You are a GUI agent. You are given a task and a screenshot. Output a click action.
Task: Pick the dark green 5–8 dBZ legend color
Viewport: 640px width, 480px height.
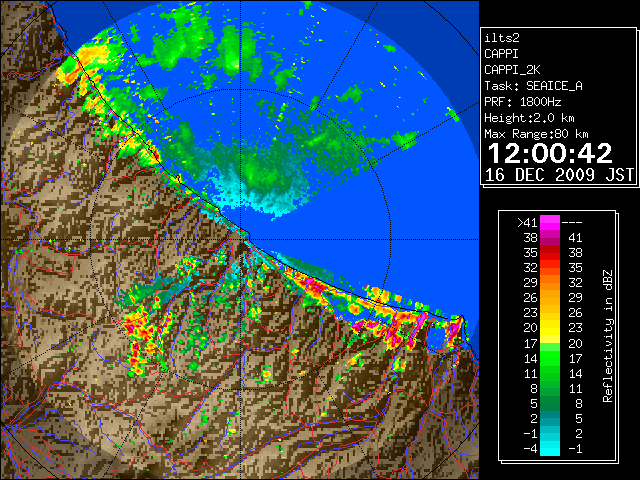click(550, 403)
